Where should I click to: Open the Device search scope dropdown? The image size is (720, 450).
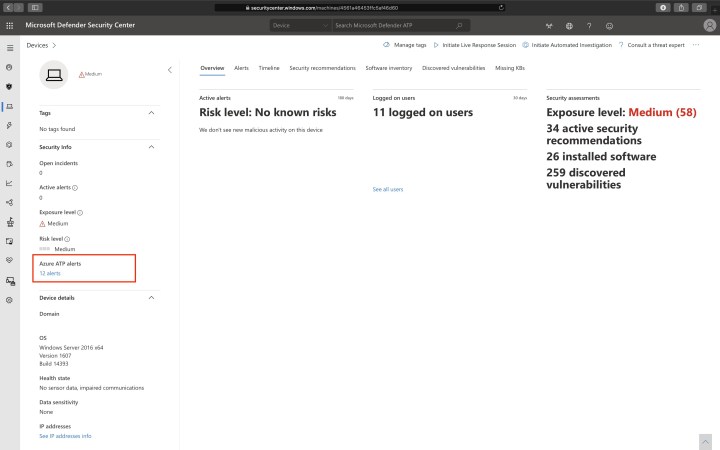point(298,25)
